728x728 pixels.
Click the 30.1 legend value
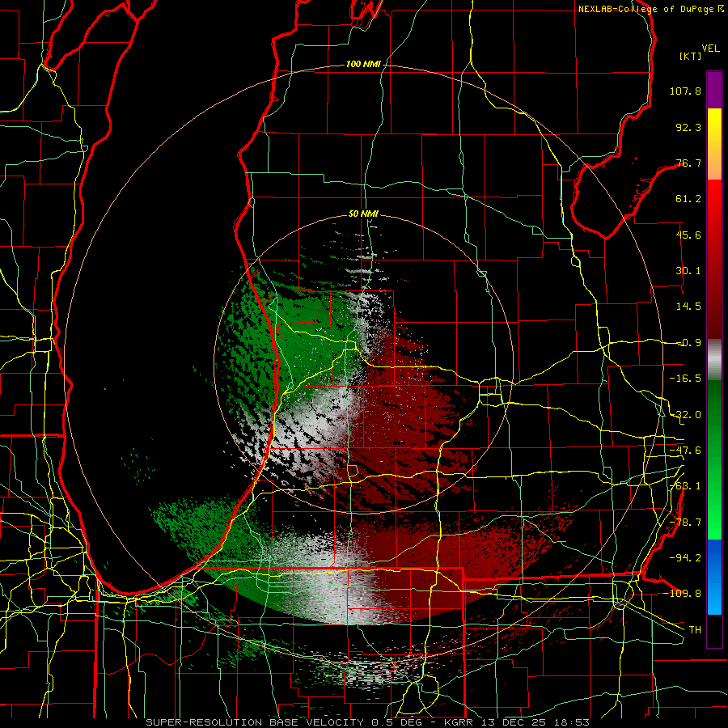pos(688,271)
